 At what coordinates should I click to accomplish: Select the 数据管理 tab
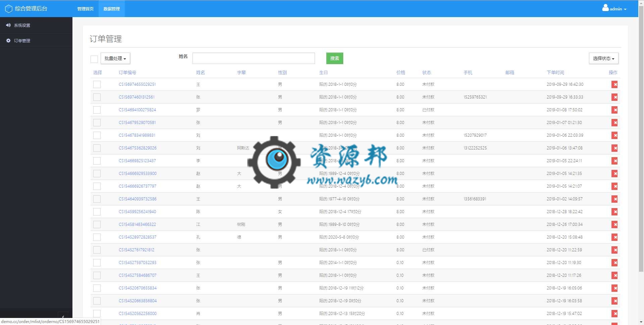112,9
